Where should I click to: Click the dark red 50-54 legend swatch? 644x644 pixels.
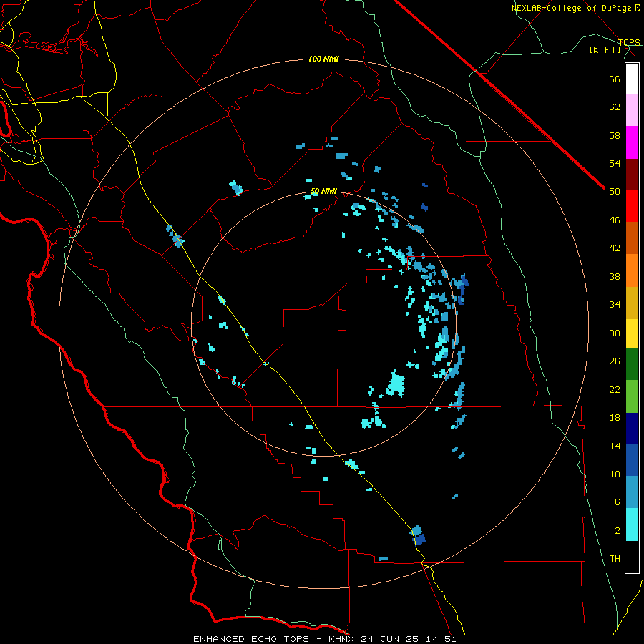[x=632, y=175]
